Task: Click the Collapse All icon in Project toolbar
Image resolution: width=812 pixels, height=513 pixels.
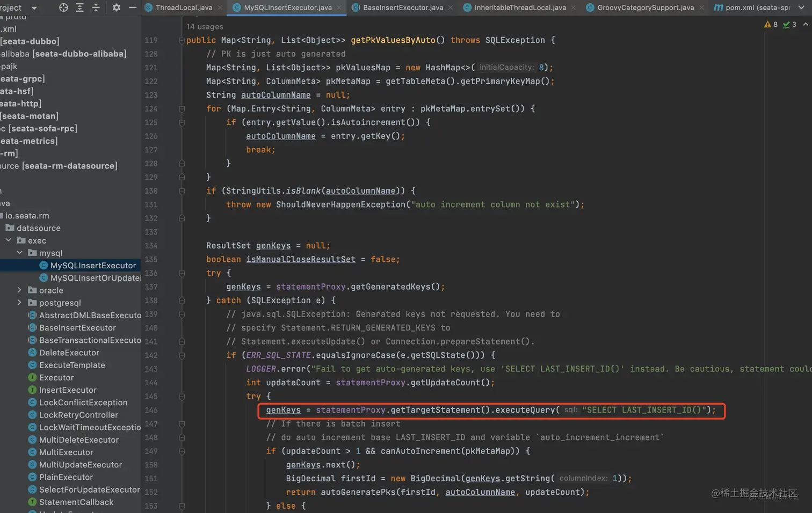Action: (x=97, y=8)
